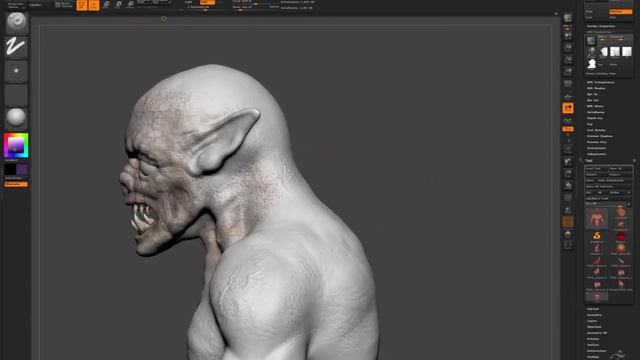Open Fast Render section
Image resolution: width=640 pixels, height=360 pixels.
[x=596, y=130]
